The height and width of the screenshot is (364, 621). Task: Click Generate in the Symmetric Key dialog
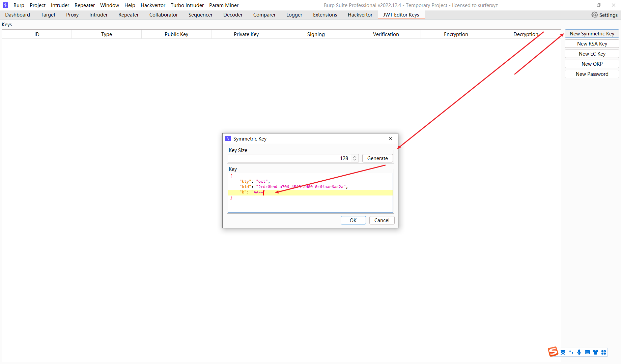[377, 158]
